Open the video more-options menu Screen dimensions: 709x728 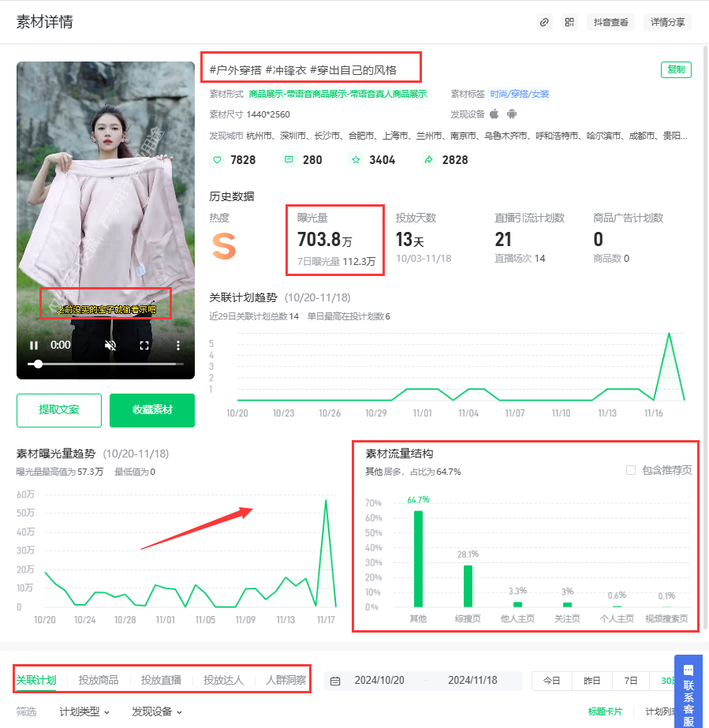177,345
